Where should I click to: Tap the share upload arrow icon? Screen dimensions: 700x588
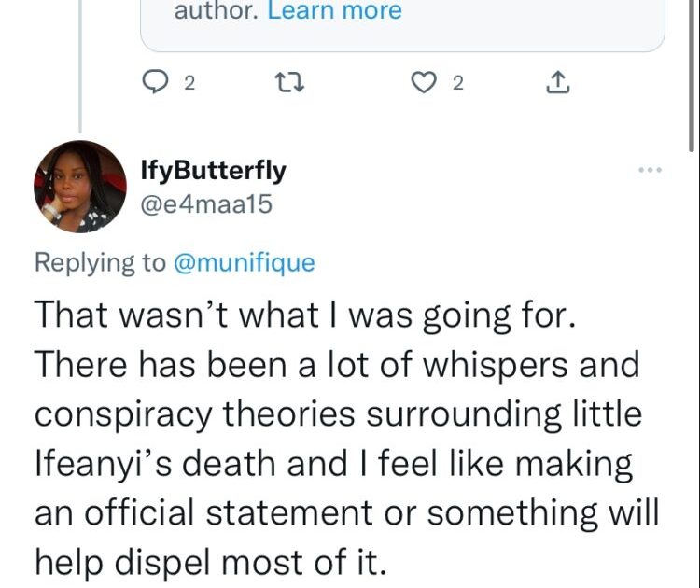coord(556,84)
